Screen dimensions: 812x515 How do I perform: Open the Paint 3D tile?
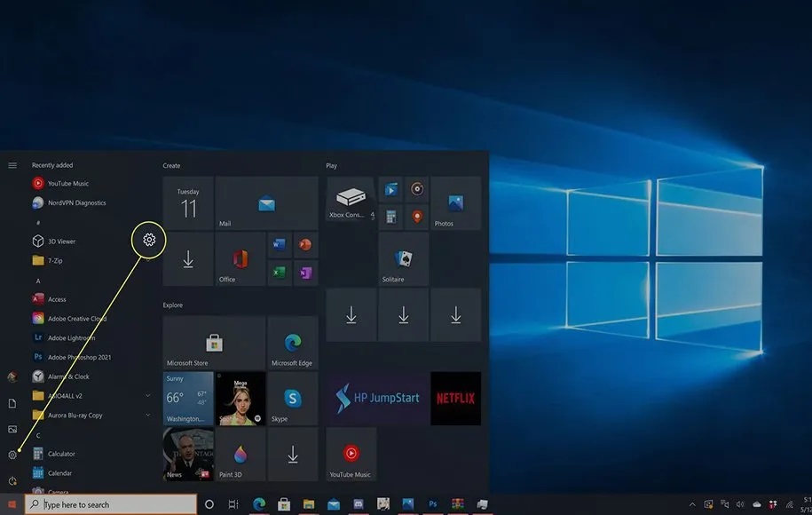tap(240, 455)
